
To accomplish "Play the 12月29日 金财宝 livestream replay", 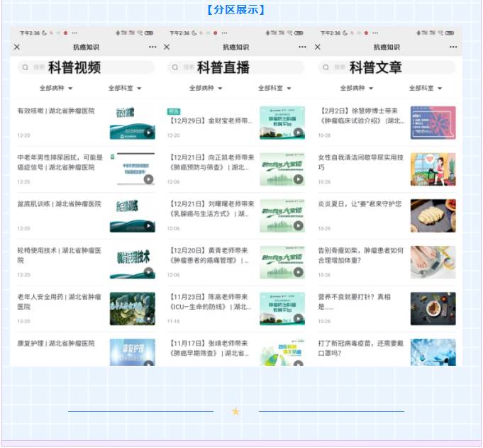I will pos(282,123).
